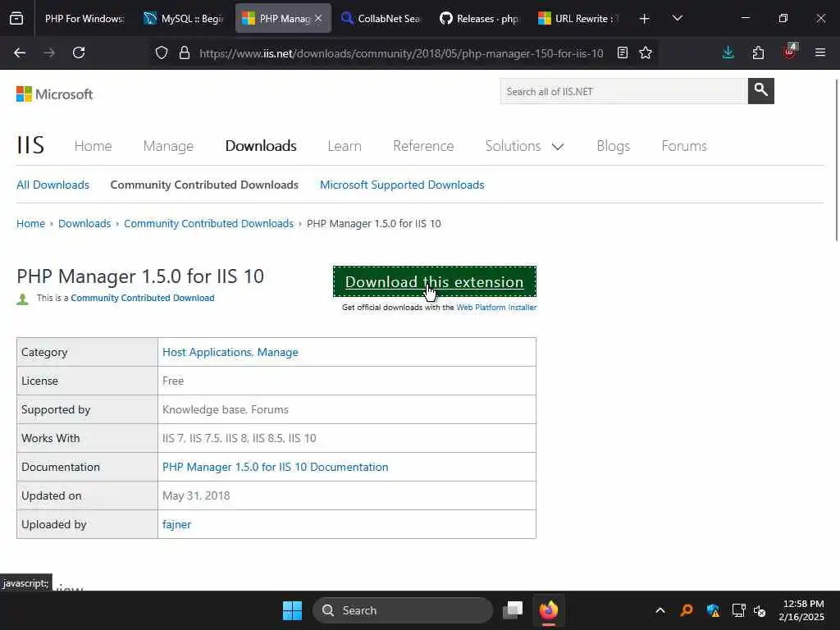Open the Downloads navigation item
Screen dimensions: 840x630
point(261,146)
